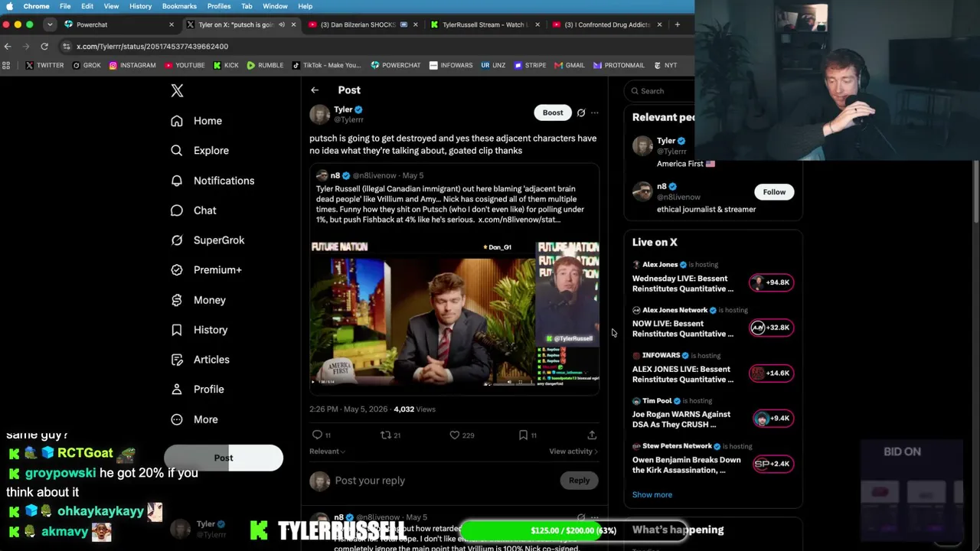Screen dimensions: 980x551
Task: Open the Relevant reply sort dropdown
Action: point(327,452)
